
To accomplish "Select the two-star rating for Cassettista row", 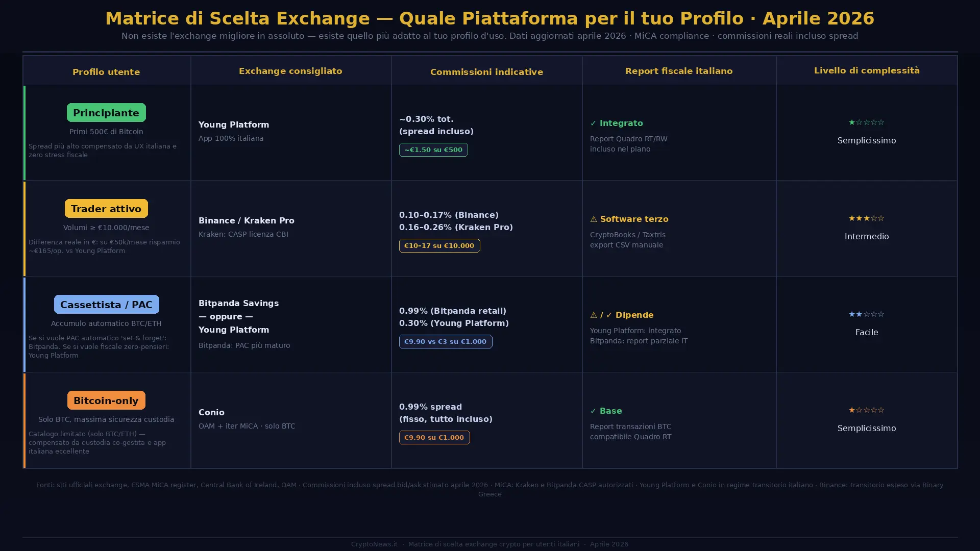I will [867, 314].
